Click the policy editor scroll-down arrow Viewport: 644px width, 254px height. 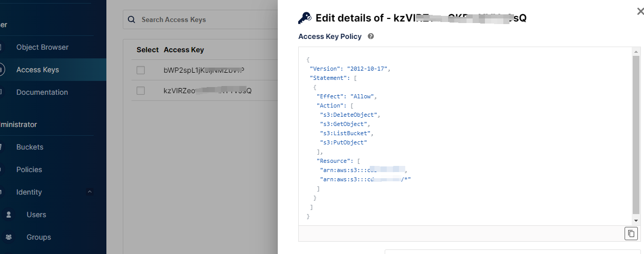(x=636, y=221)
